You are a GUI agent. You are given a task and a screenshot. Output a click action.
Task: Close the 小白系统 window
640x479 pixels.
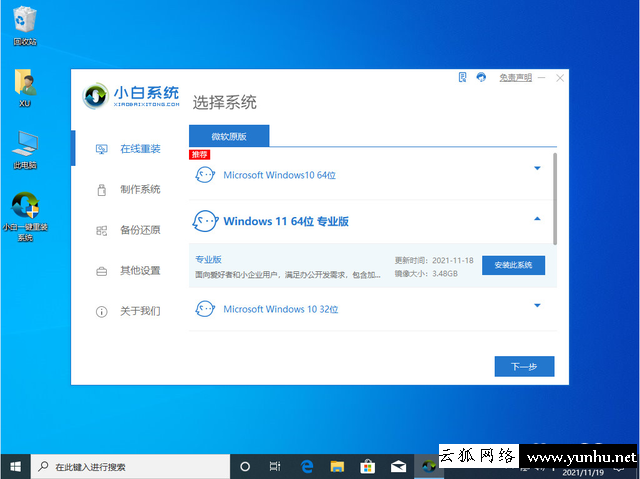coord(560,78)
